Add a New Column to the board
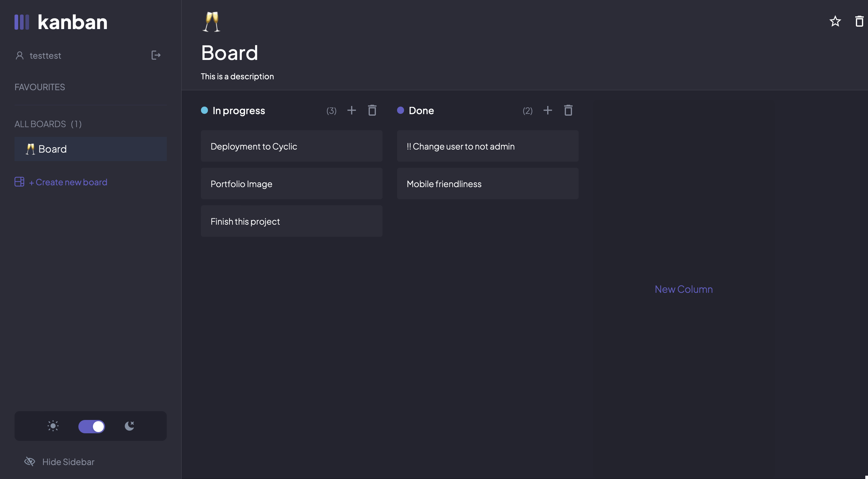The height and width of the screenshot is (479, 868). (x=683, y=289)
